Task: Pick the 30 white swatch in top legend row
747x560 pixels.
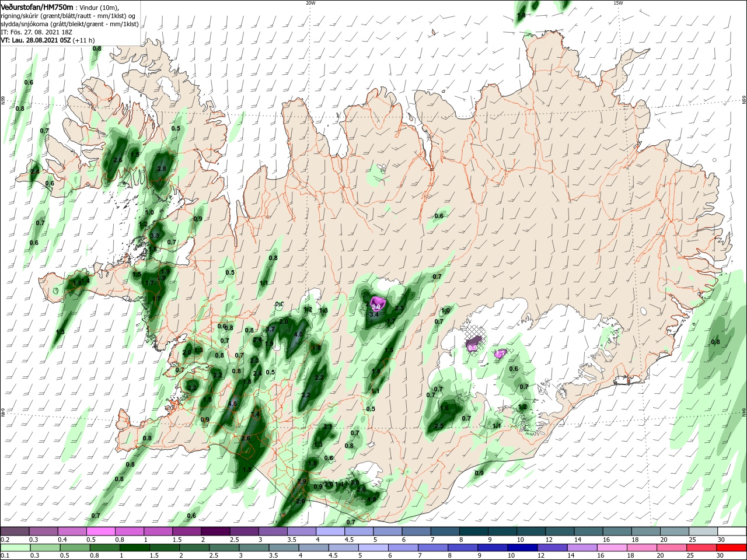Action: pyautogui.click(x=732, y=531)
